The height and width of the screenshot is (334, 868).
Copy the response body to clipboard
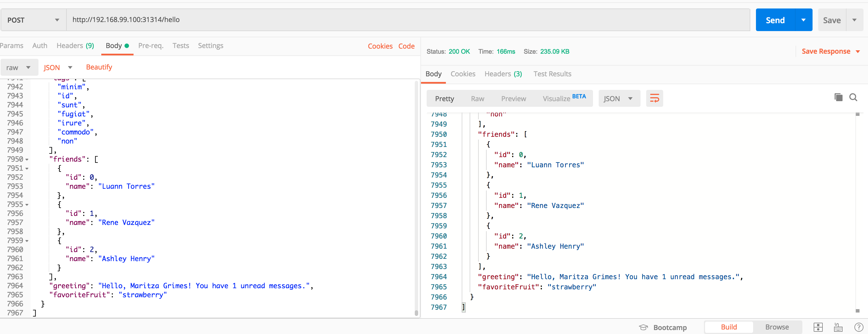click(x=838, y=97)
